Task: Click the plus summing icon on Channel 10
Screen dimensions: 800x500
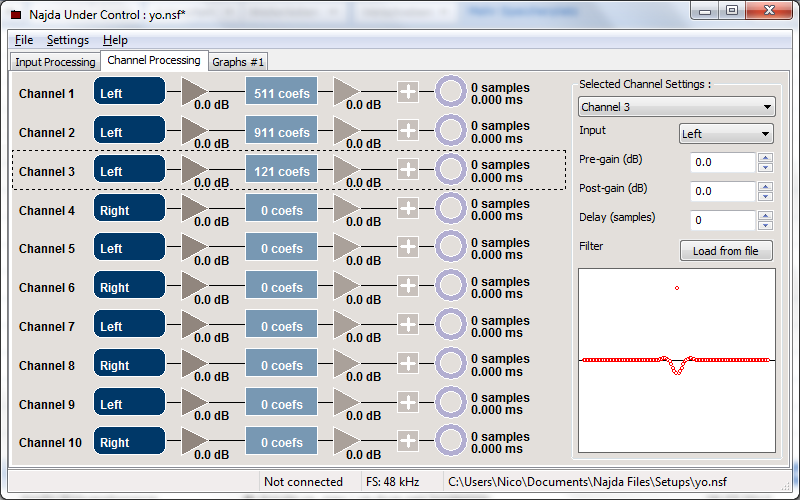Action: (x=408, y=441)
